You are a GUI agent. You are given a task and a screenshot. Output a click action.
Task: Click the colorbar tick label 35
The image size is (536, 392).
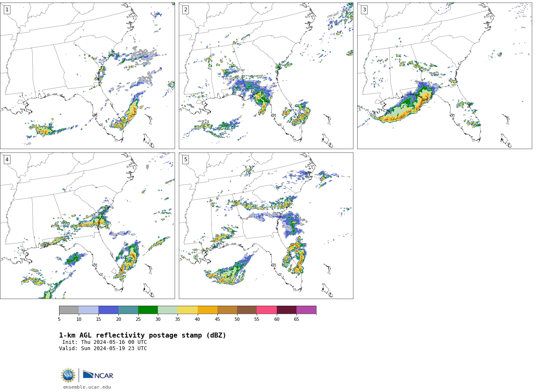[178, 320]
